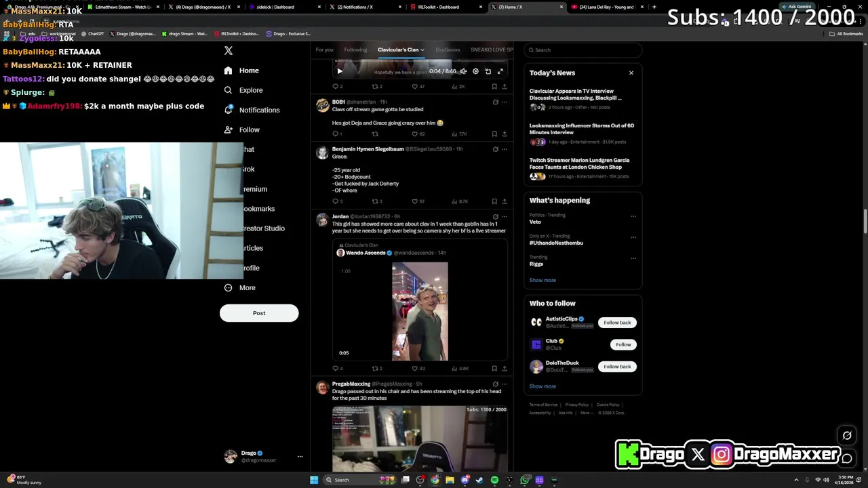This screenshot has height=488, width=868.
Task: Bookmark the Jordan post
Action: tap(494, 369)
